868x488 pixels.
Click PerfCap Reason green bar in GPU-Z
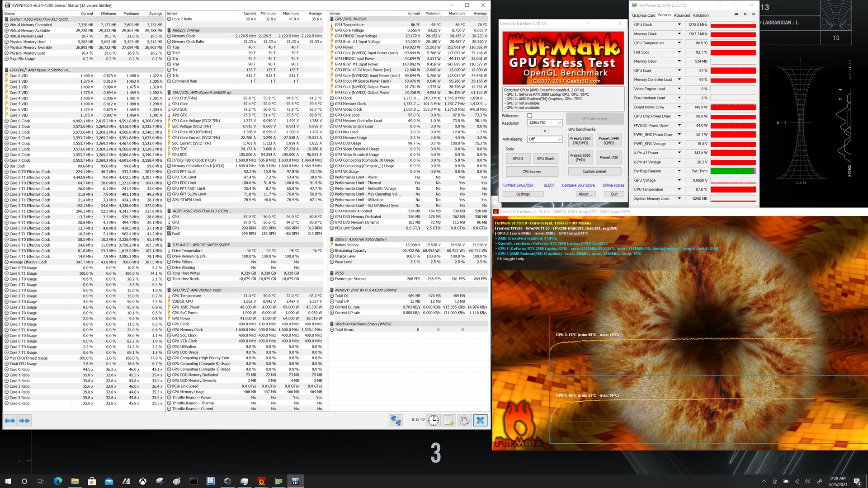(733, 171)
